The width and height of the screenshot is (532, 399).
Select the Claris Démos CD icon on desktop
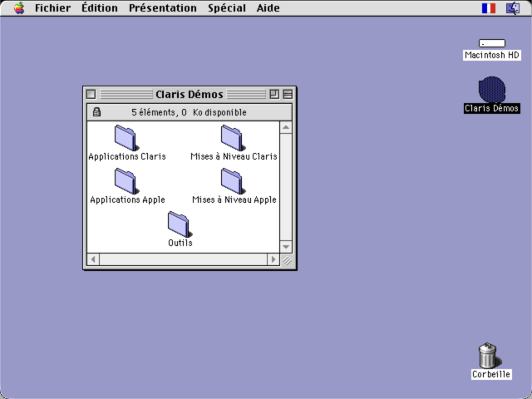pos(492,90)
